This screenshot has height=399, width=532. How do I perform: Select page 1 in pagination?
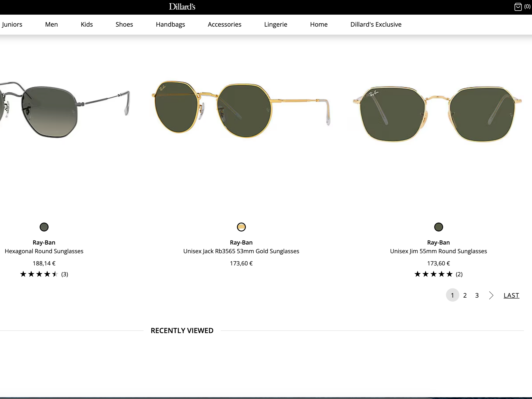click(x=452, y=295)
